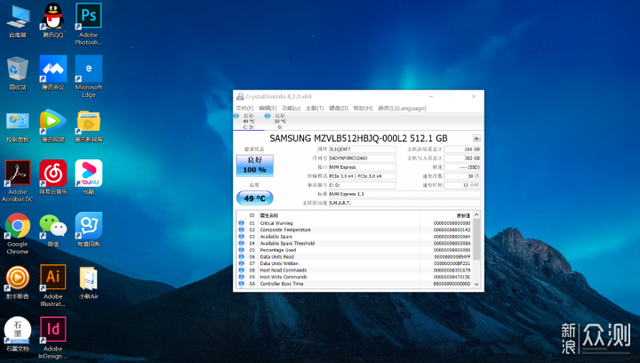This screenshot has height=363, width=640.
Task: Click the raw values column header
Action: tap(447, 215)
